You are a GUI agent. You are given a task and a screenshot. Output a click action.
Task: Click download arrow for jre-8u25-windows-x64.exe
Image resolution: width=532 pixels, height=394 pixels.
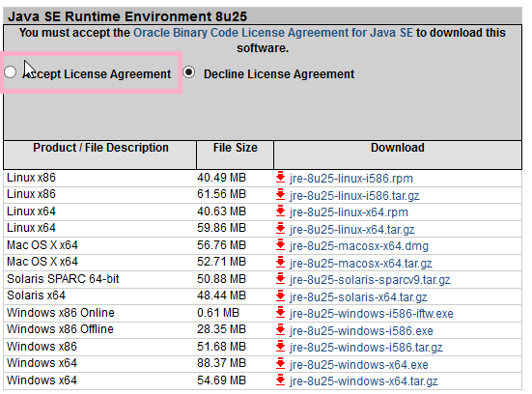[280, 364]
